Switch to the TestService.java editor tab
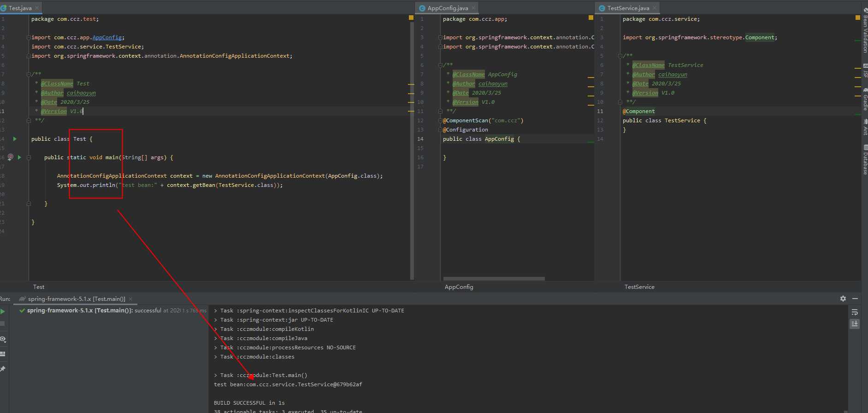 (x=628, y=8)
